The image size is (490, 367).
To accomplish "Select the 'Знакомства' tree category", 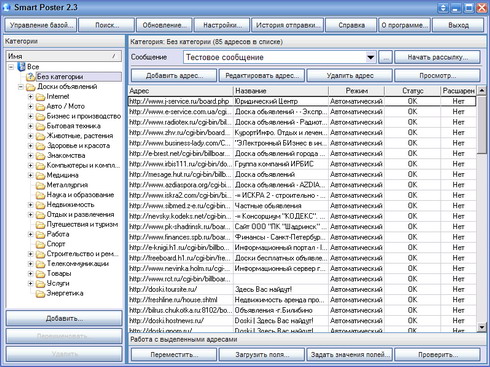I will coord(66,156).
